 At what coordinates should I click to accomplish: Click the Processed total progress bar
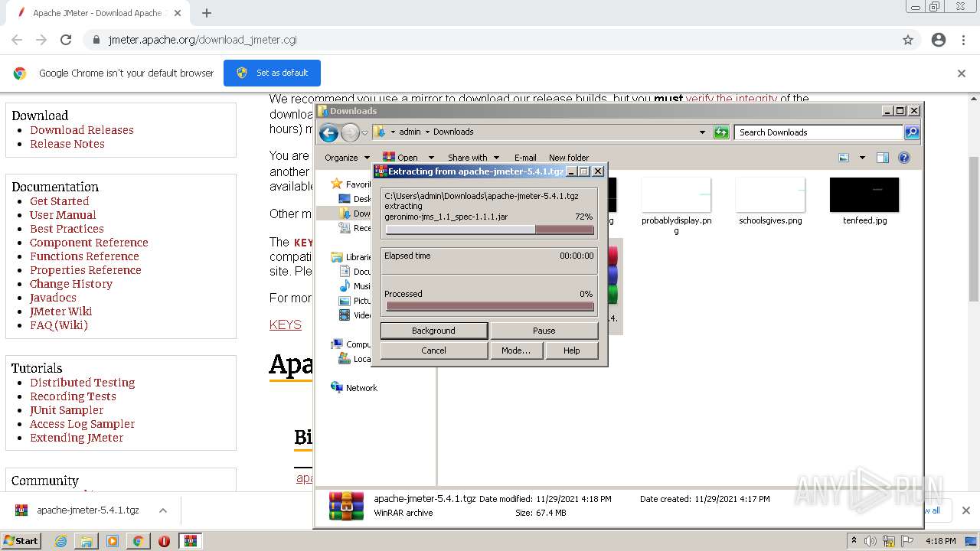point(490,306)
